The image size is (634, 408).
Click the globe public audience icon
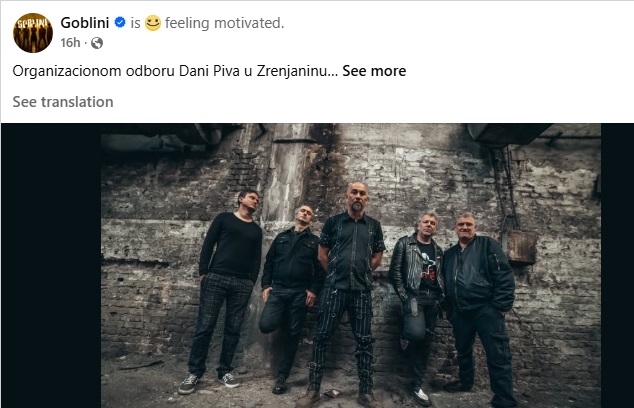(x=97, y=43)
